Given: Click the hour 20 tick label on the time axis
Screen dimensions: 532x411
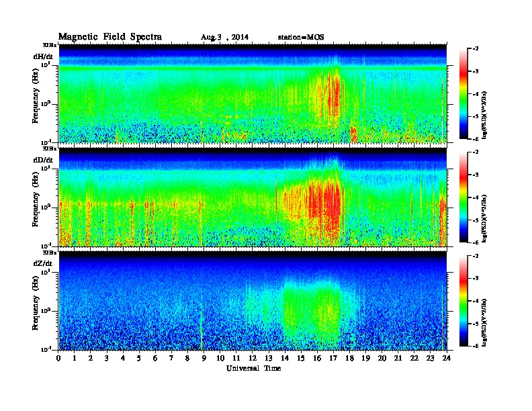Looking at the screenshot, I should (382, 358).
